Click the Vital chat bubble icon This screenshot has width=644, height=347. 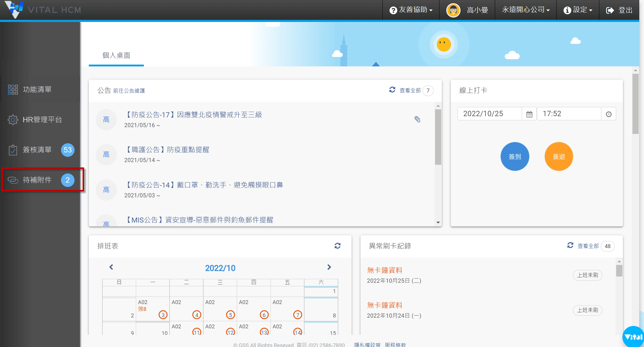point(633,337)
